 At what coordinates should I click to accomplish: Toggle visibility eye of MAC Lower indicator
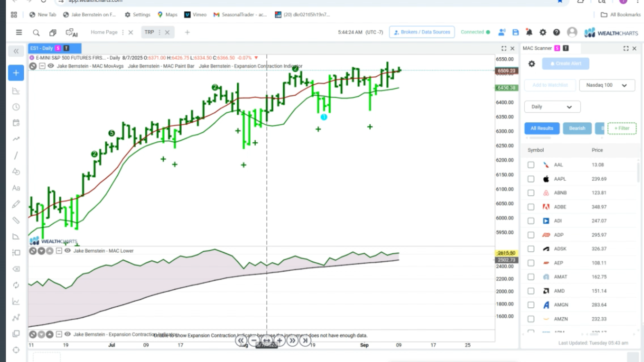(x=67, y=251)
